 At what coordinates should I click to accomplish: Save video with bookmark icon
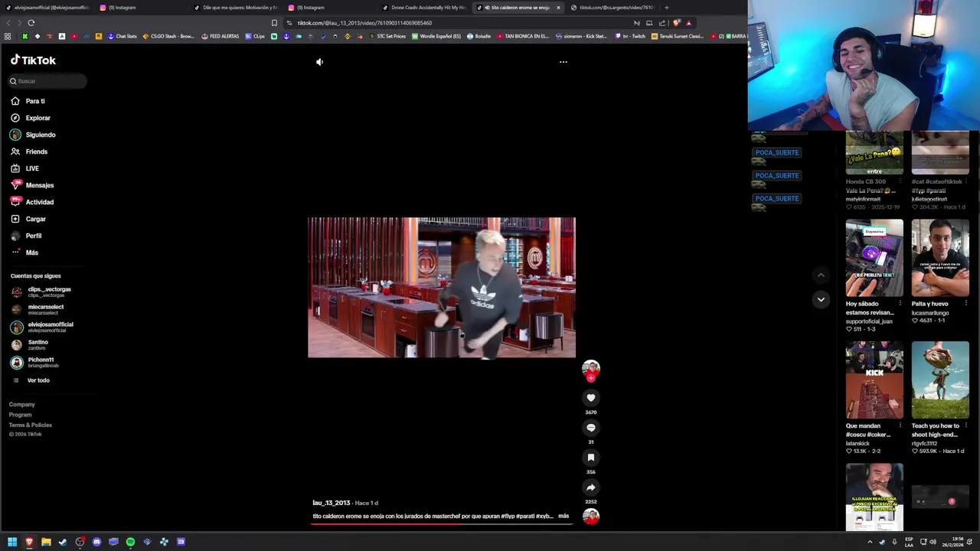[590, 458]
